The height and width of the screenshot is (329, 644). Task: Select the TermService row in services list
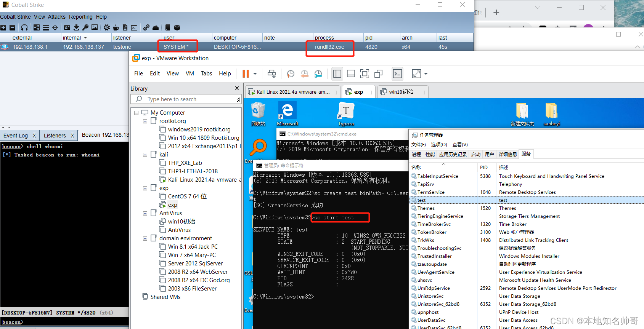pos(526,192)
